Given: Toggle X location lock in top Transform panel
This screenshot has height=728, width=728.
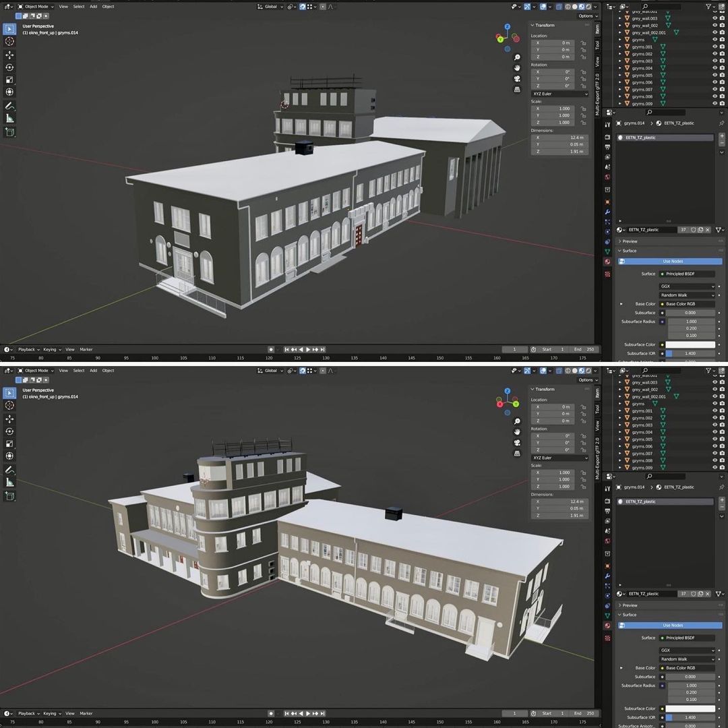Looking at the screenshot, I should [x=583, y=42].
